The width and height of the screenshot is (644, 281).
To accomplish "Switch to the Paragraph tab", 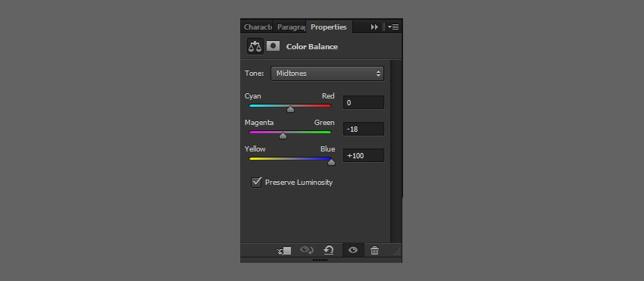I will coord(290,27).
